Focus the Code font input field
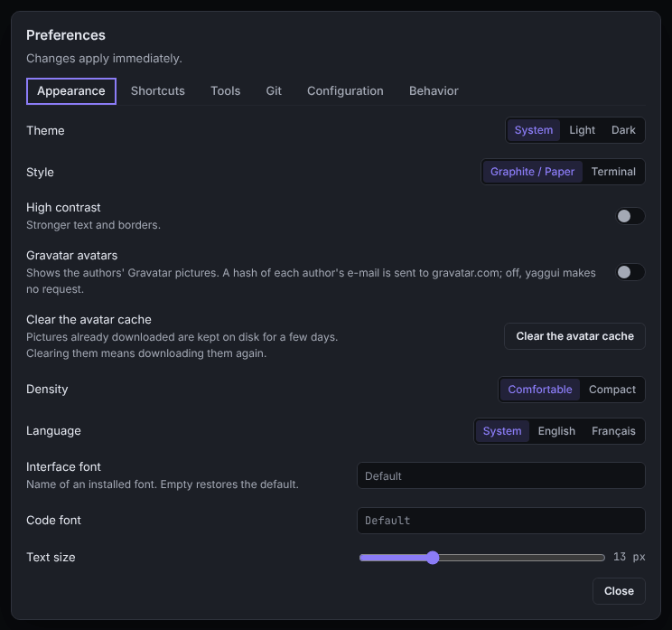The height and width of the screenshot is (630, 672). click(501, 521)
